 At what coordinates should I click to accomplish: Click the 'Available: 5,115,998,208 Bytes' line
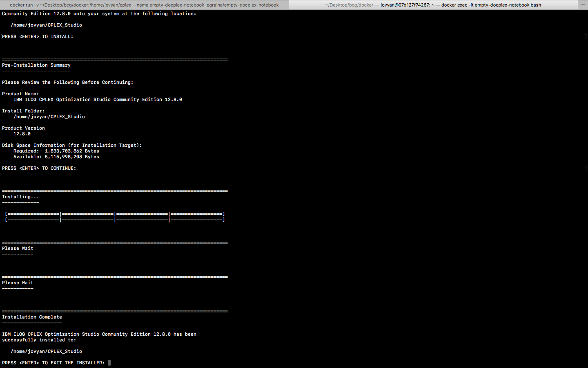[56, 157]
